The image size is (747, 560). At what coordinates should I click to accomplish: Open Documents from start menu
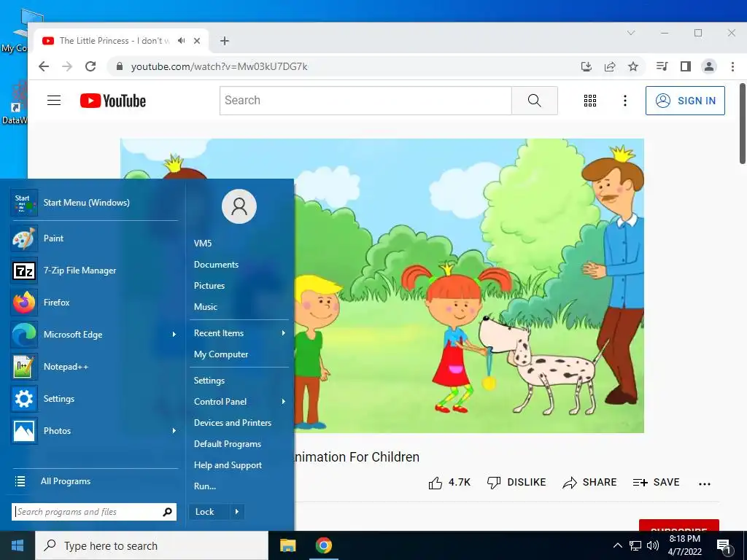pos(216,264)
